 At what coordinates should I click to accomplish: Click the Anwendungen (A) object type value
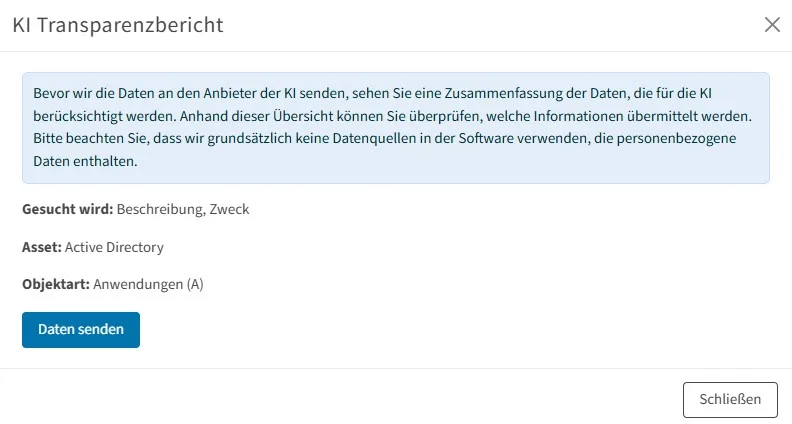click(x=148, y=284)
